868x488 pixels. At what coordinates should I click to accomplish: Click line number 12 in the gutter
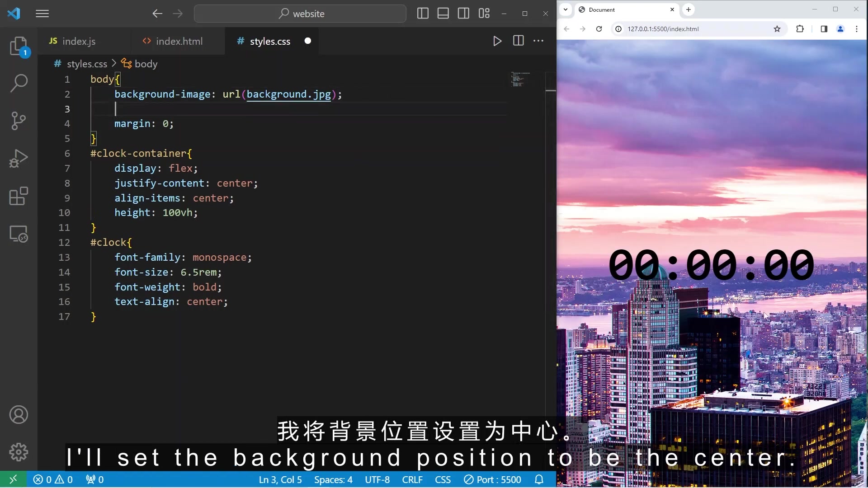pos(64,242)
